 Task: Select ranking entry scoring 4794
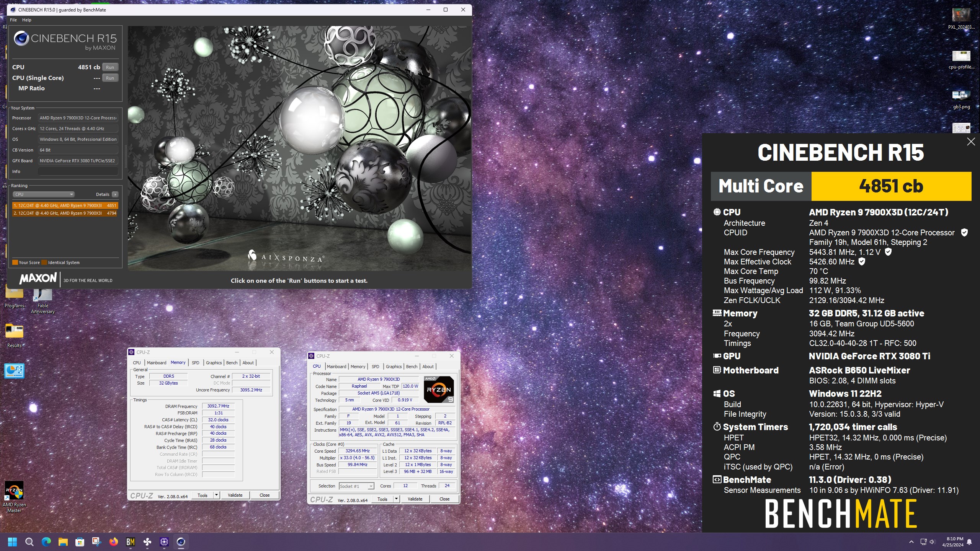coord(65,213)
